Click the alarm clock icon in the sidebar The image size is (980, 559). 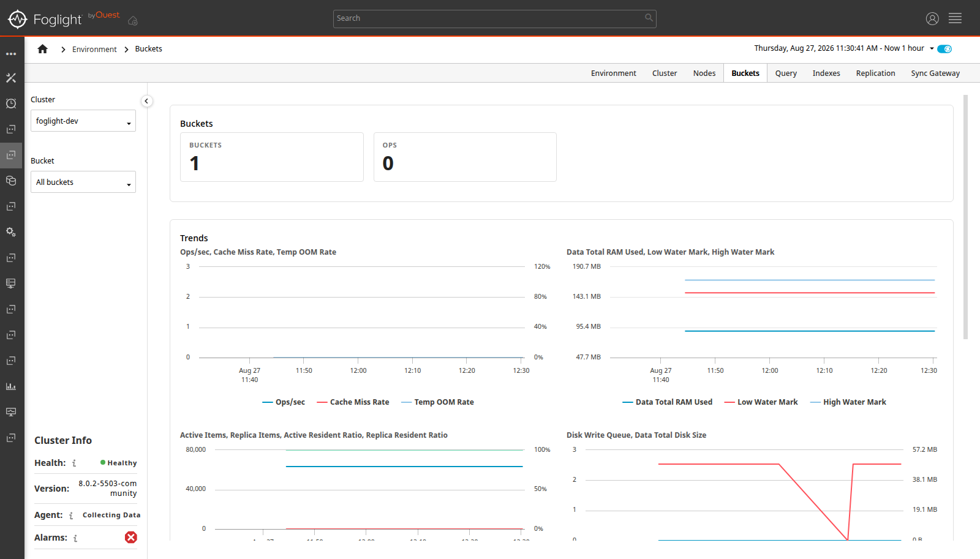pyautogui.click(x=11, y=103)
